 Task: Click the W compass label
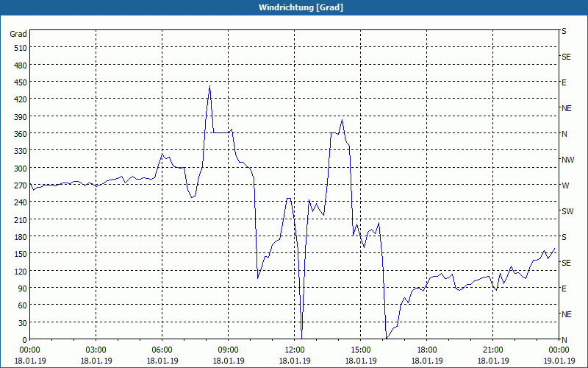tap(565, 185)
